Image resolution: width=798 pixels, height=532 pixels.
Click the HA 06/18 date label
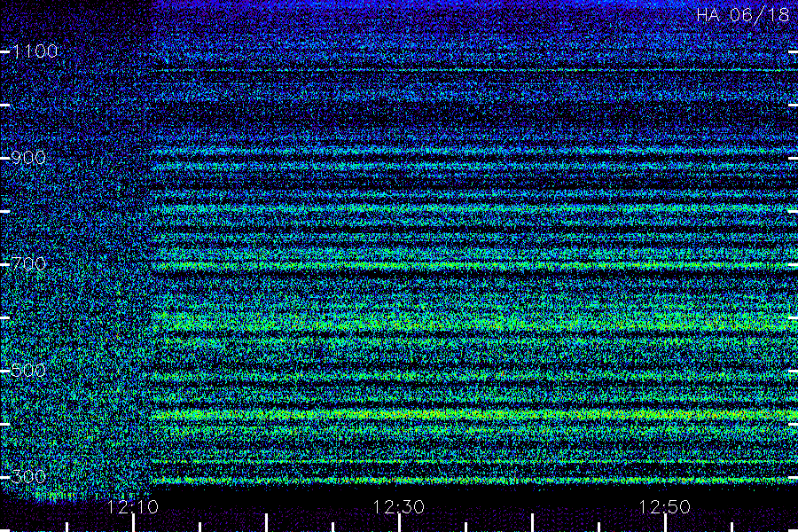pos(742,15)
